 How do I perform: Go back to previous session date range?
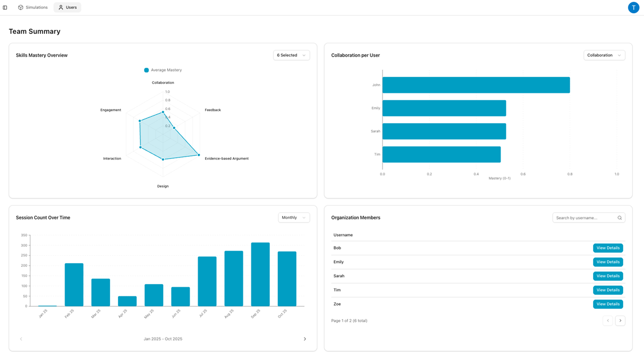click(21, 339)
